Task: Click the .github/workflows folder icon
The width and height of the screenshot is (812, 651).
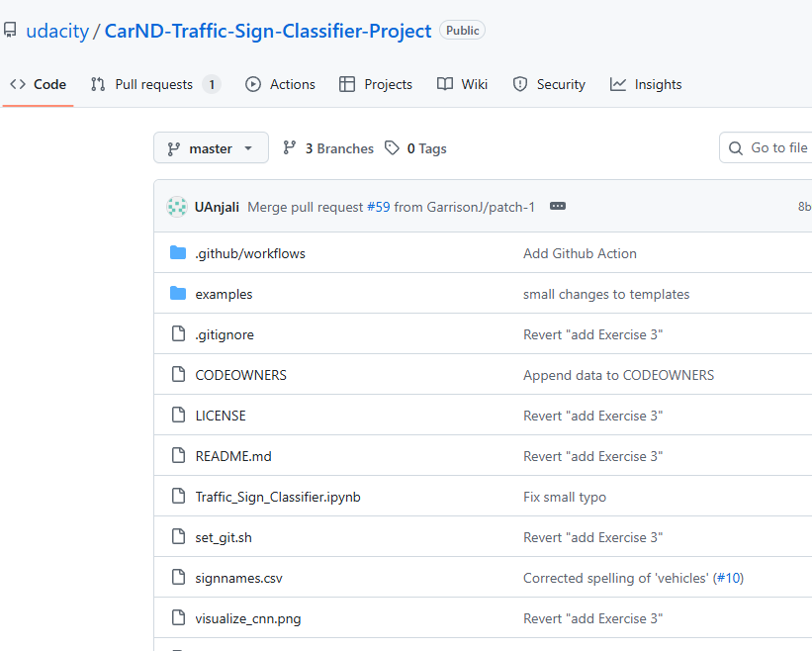Action: click(178, 253)
